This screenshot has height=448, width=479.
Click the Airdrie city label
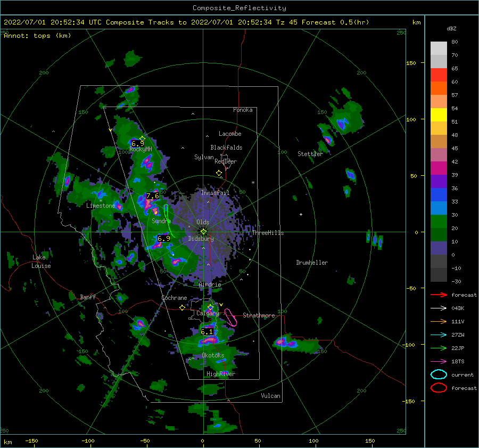coord(210,284)
